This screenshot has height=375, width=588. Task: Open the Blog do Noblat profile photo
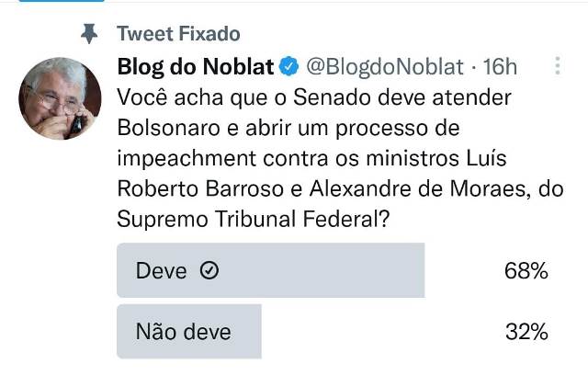click(x=60, y=98)
